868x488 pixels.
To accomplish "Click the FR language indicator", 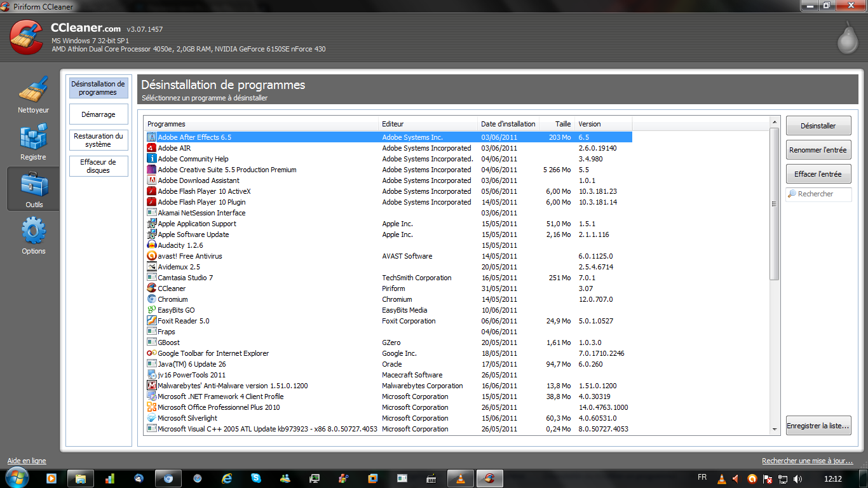I will (702, 477).
